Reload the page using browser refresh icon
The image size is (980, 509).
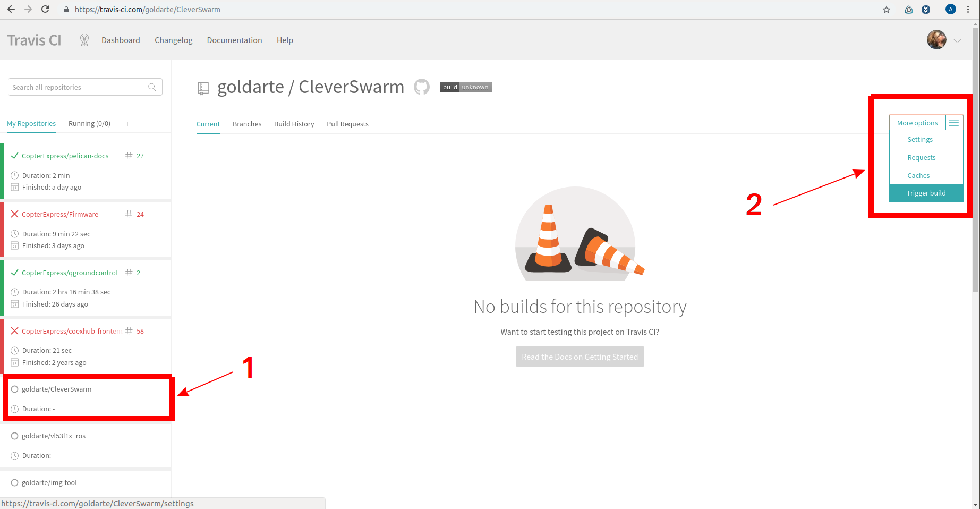tap(45, 10)
